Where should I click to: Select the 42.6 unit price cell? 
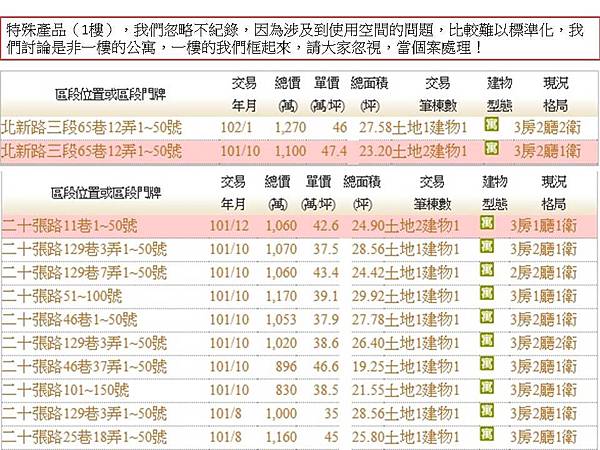tap(326, 226)
